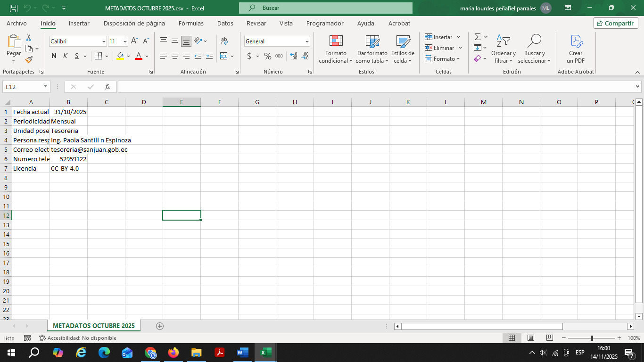Select the METADATOS OCTUBRE 2025 sheet tab
Screen dimensions: 644x362
pyautogui.click(x=94, y=326)
